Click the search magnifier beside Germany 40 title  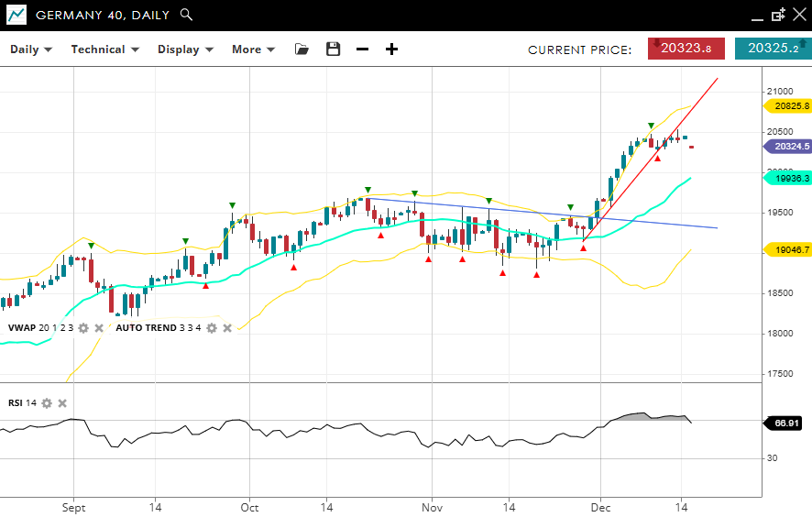point(186,15)
